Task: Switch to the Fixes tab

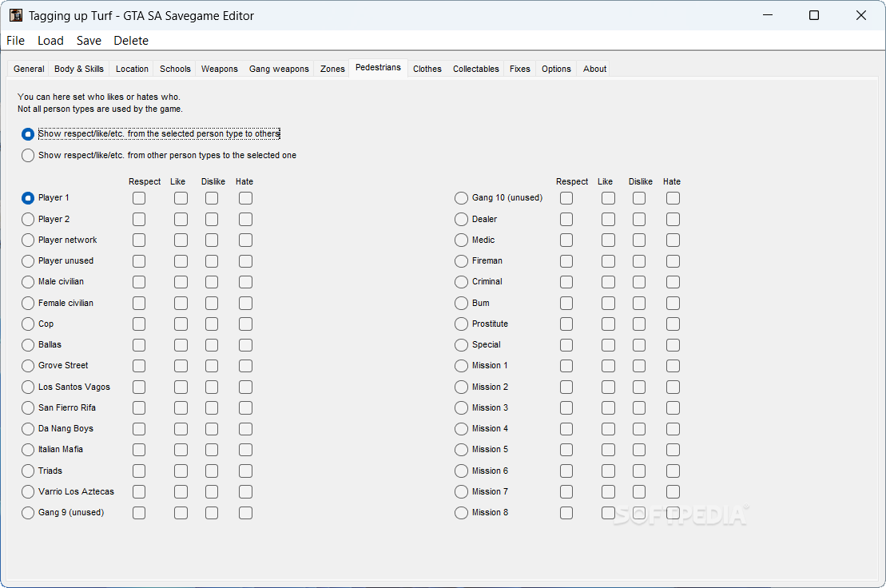Action: point(520,69)
